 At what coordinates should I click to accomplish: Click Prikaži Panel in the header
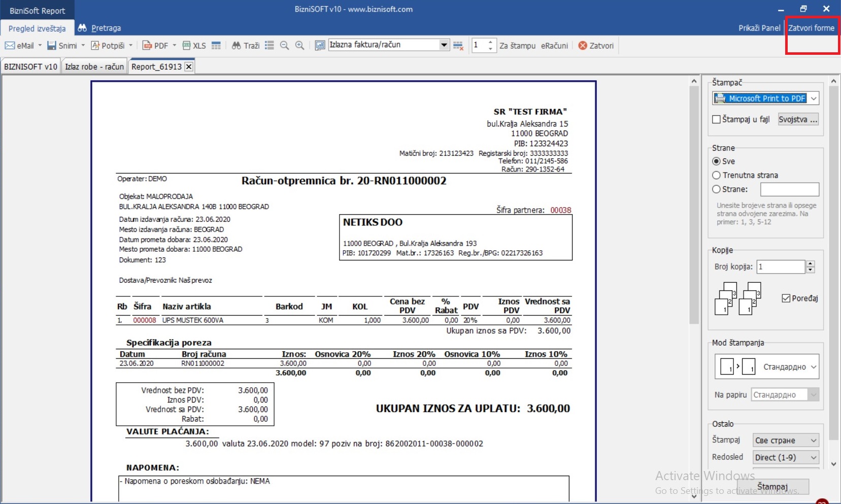(759, 28)
